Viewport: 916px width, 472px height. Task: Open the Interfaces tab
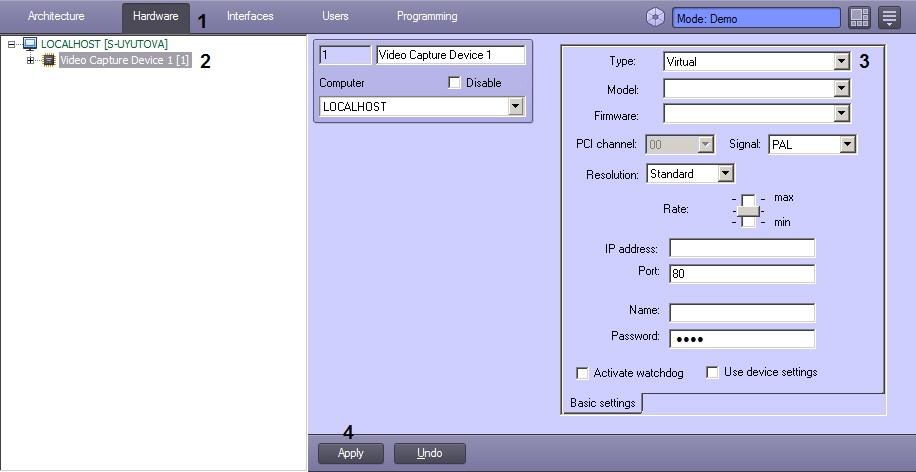(x=250, y=16)
